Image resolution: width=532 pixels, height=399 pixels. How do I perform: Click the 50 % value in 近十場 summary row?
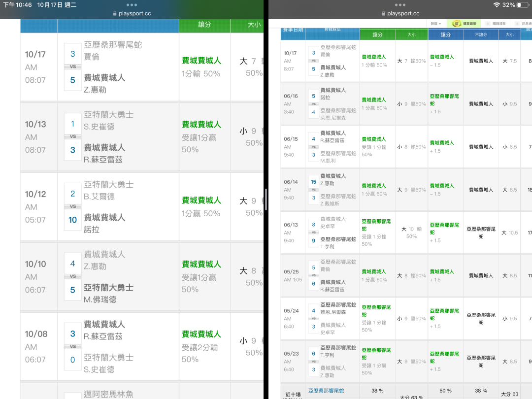pyautogui.click(x=445, y=391)
